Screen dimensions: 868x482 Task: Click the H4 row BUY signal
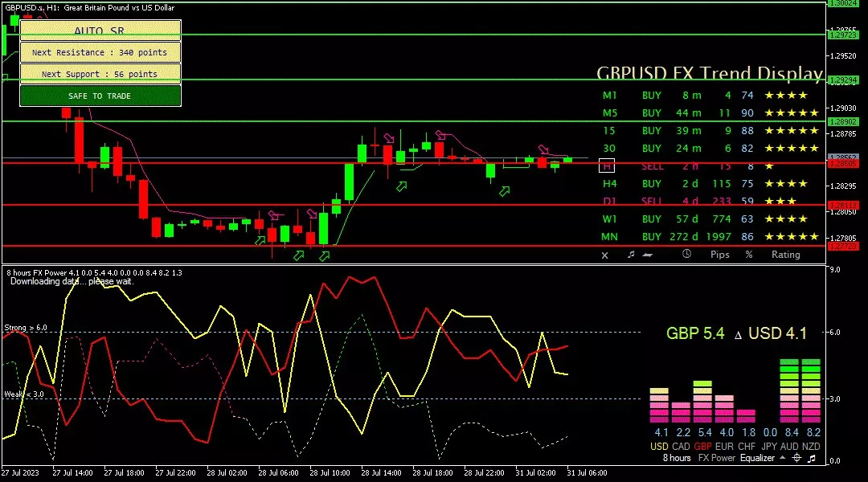pos(652,184)
